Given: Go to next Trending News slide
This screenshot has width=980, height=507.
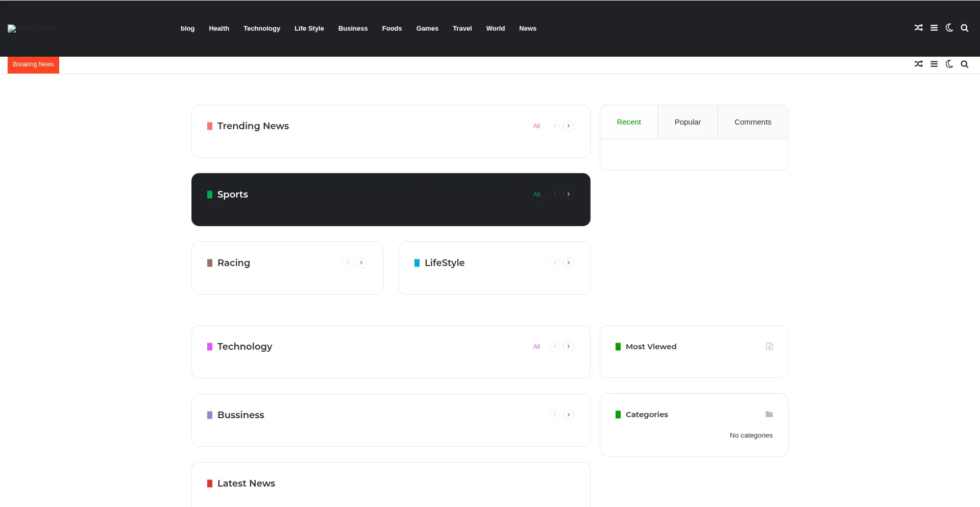Looking at the screenshot, I should coord(568,126).
